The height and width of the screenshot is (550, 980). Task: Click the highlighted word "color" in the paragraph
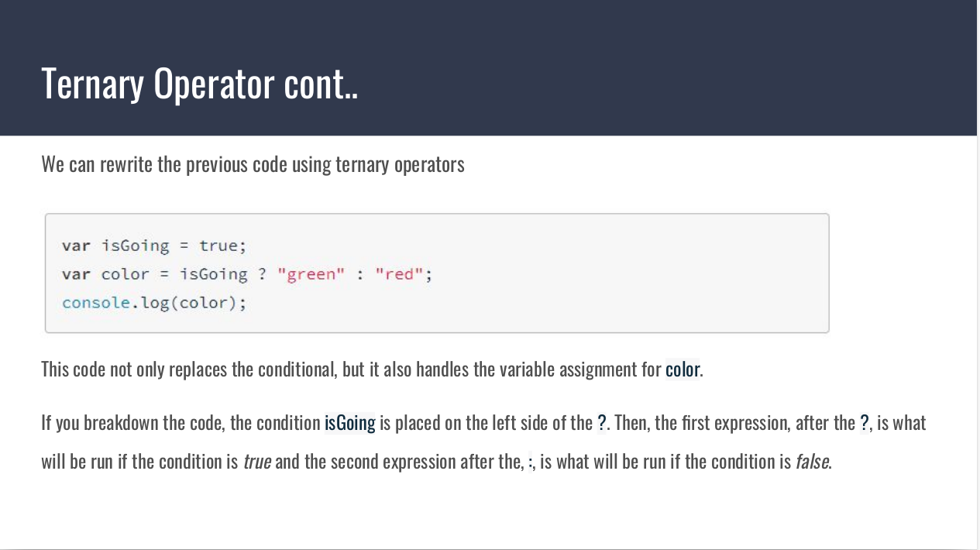[x=682, y=370]
